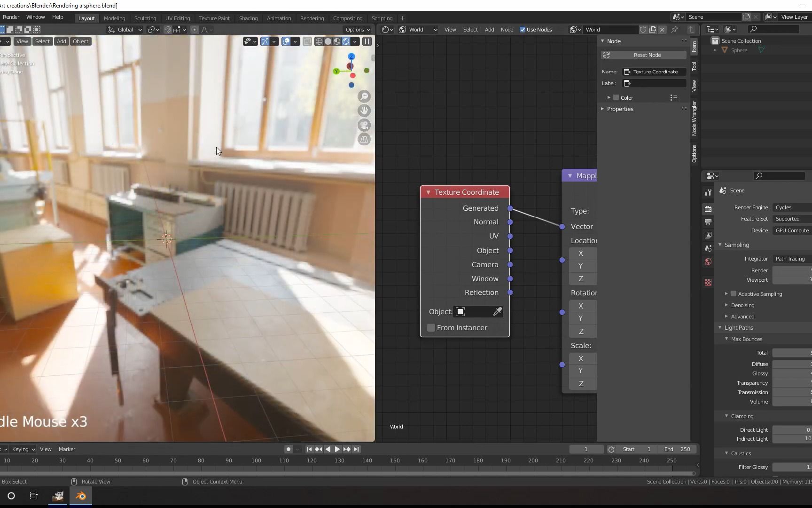Open the Render properties tab

(708, 209)
